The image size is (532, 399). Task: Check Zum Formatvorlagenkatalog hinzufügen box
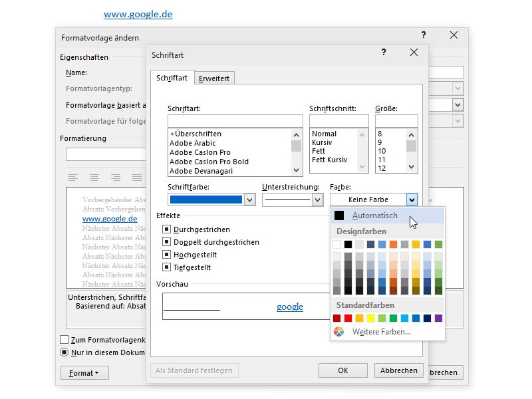pos(64,340)
